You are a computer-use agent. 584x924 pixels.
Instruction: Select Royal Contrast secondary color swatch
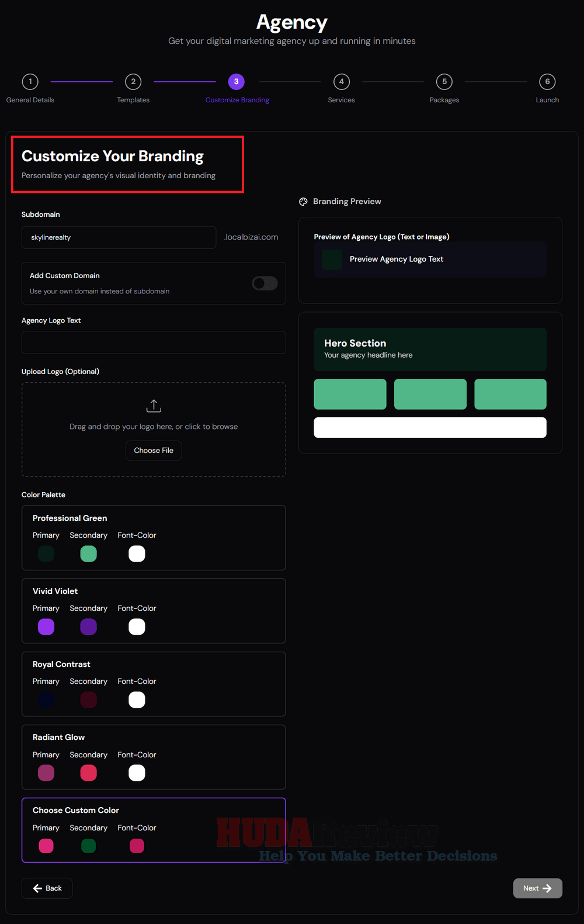tap(88, 700)
